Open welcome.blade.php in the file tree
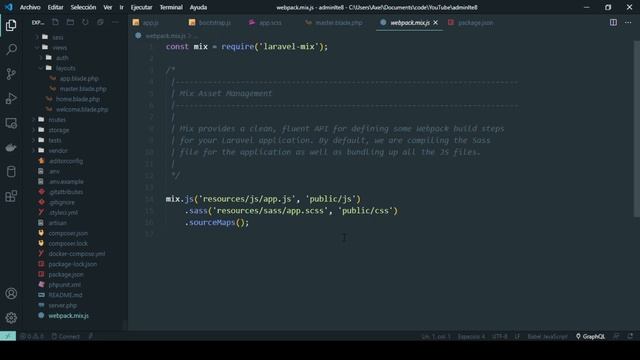The image size is (640, 360). tap(82, 109)
